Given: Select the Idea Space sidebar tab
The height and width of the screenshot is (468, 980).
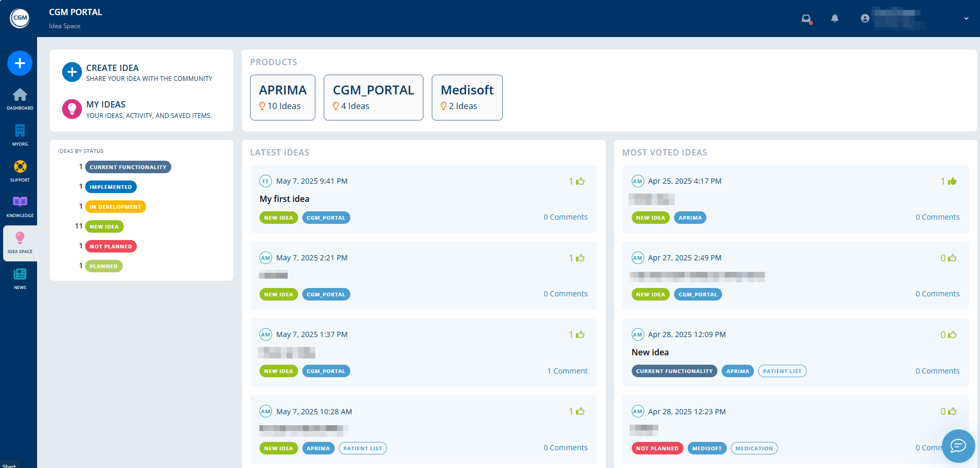Looking at the screenshot, I should 20,243.
